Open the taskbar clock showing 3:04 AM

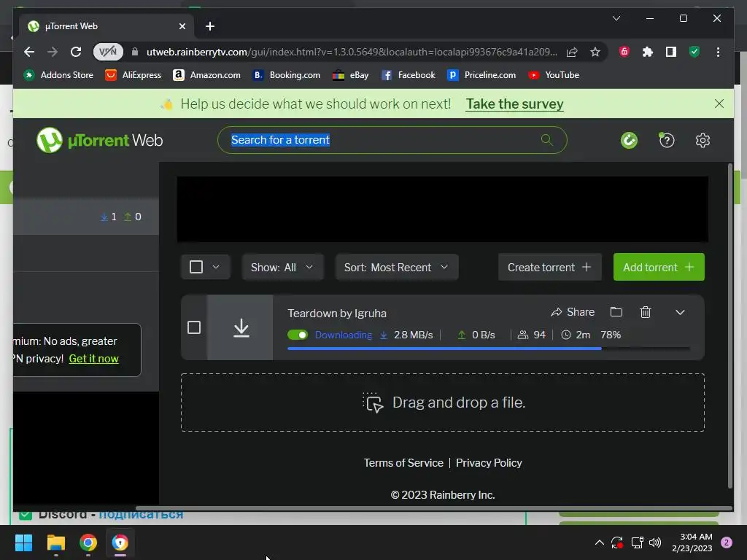692,542
